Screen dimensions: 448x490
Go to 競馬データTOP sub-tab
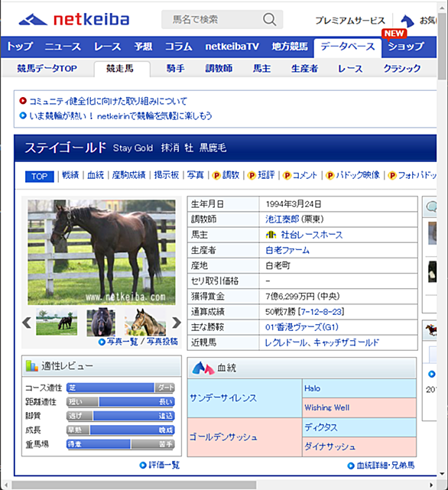point(47,69)
